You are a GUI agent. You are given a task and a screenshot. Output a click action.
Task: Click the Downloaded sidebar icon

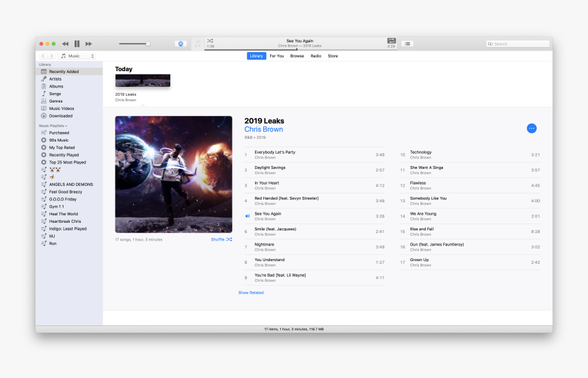[x=44, y=116]
